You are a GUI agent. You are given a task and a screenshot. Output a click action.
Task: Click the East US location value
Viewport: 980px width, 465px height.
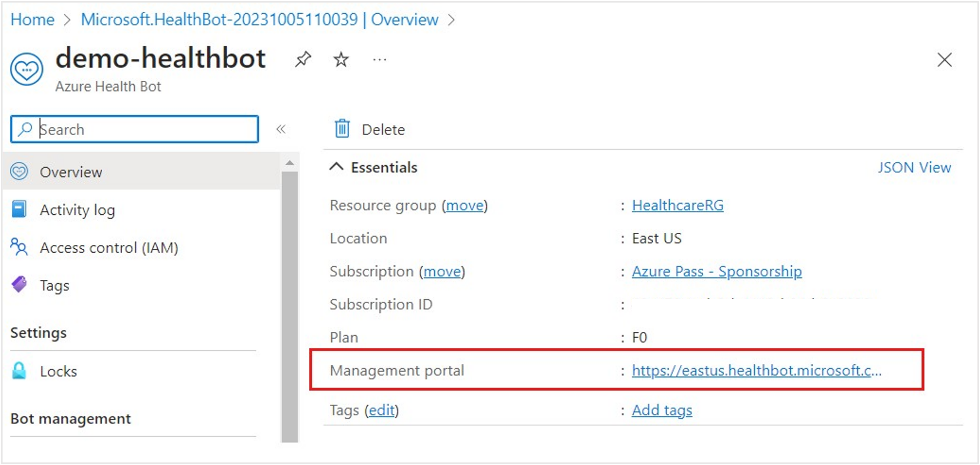point(657,238)
